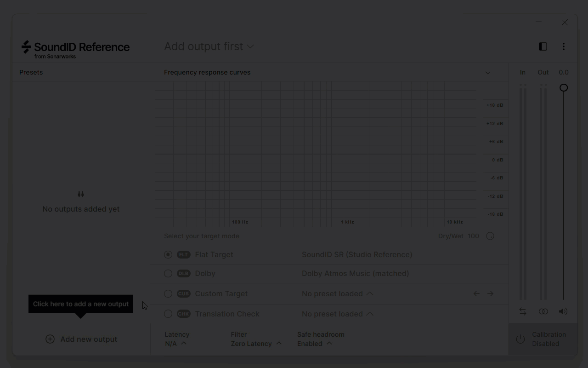
Task: Click the outputs plug icon above empty message
Action: pos(81,194)
